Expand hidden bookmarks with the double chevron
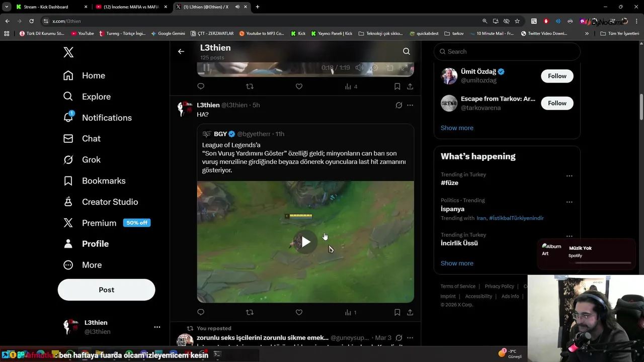Screen dimensions: 644x362 tap(587, 34)
